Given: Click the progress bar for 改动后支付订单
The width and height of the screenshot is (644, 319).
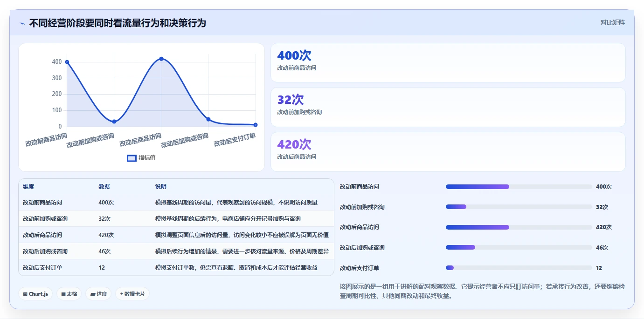Looking at the screenshot, I should point(519,268).
